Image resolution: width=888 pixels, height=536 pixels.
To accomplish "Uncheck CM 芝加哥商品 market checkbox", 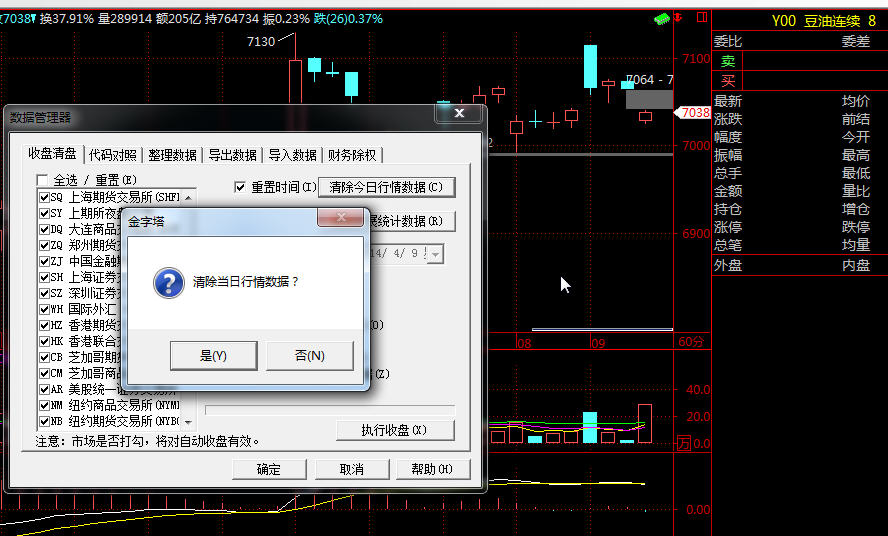I will click(44, 373).
